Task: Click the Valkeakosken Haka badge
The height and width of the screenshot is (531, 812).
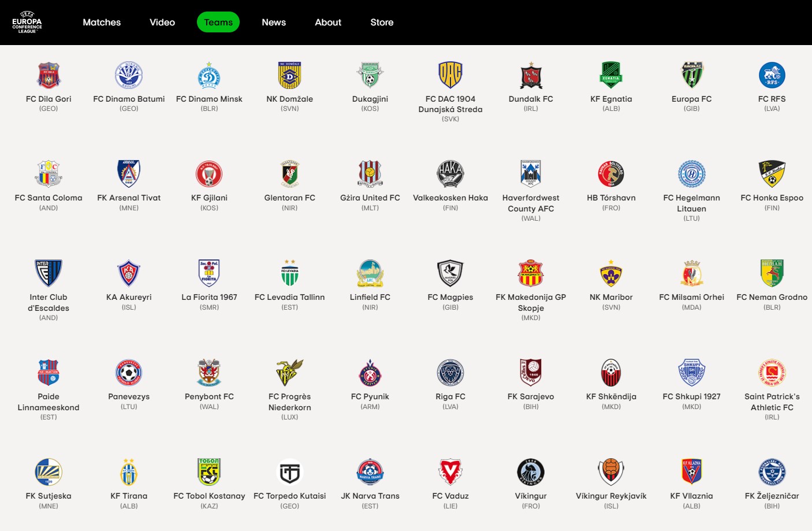Action: [x=450, y=174]
